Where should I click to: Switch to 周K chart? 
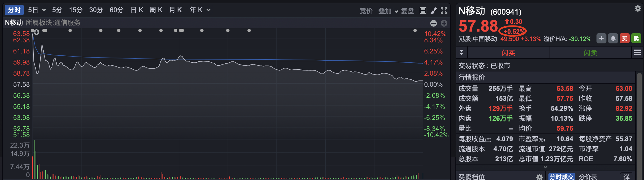click(156, 10)
